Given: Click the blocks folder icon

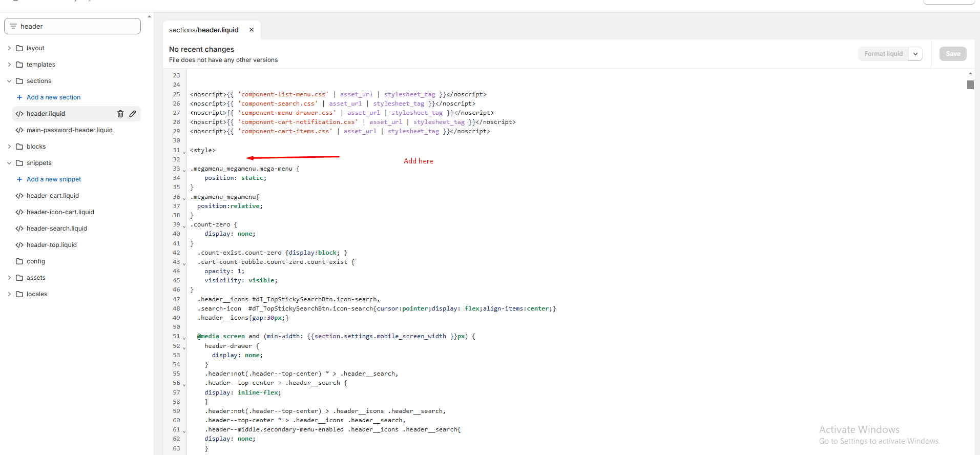Looking at the screenshot, I should coord(19,147).
